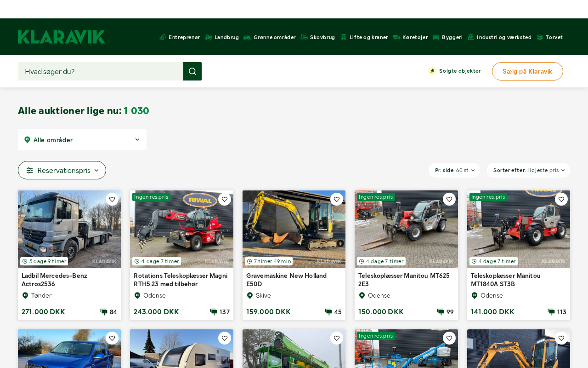Open Sorter efter Højeste pris dropdown
The width and height of the screenshot is (588, 368).
coord(528,170)
